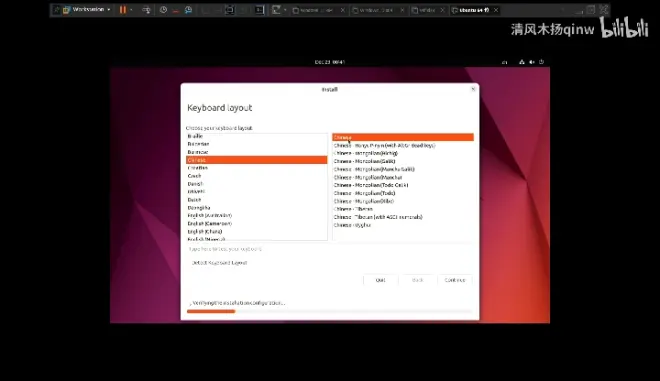The image size is (660, 381).
Task: Open the dropdown arrow beside the pause button
Action: [x=131, y=10]
